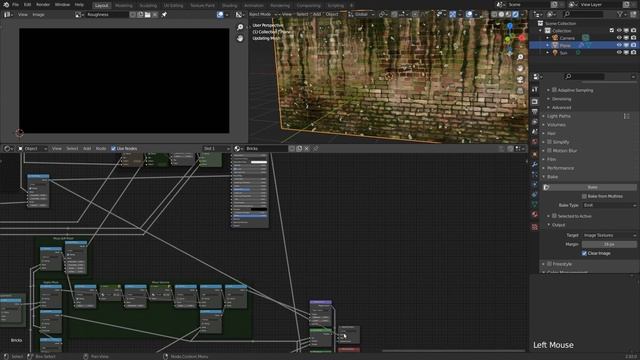Toggle Collection exclude checkbox in outliner
Viewport: 640px width, 360px height.
coord(611,31)
